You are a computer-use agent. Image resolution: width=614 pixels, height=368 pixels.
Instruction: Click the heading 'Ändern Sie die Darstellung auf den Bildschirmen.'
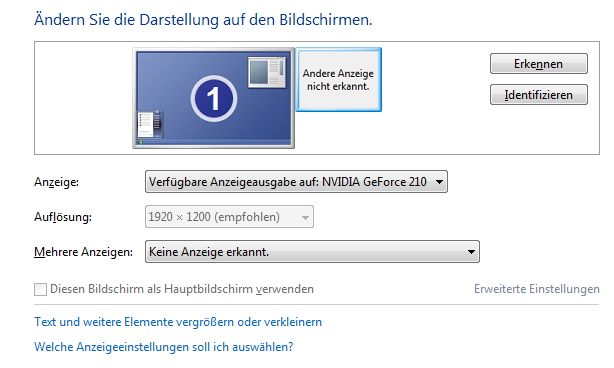[203, 20]
